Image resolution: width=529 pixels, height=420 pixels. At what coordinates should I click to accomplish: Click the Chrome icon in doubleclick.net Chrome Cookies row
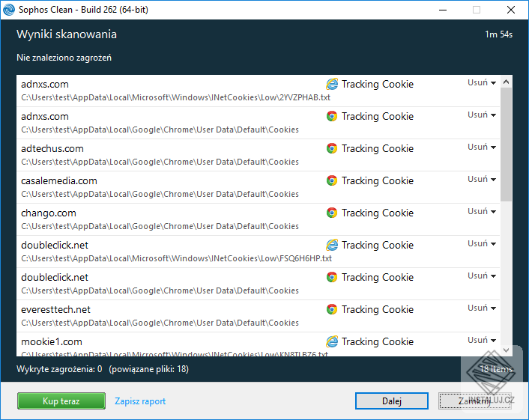(332, 277)
